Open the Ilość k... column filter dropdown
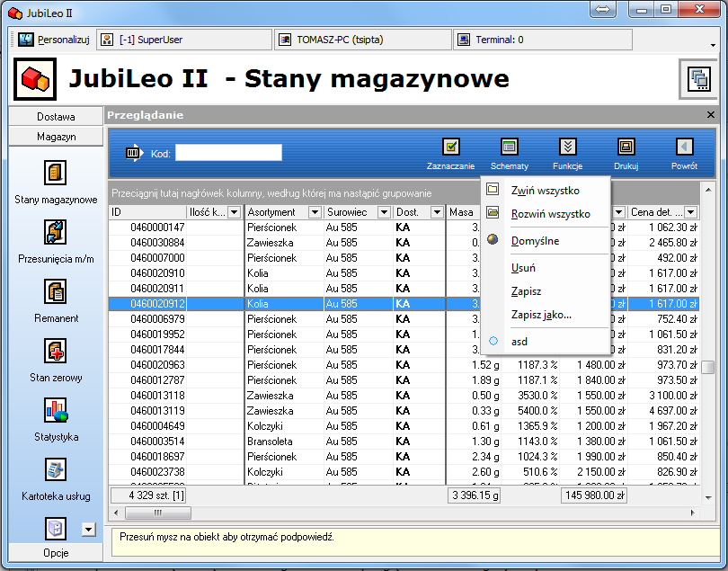The width and height of the screenshot is (728, 571). pos(235,212)
